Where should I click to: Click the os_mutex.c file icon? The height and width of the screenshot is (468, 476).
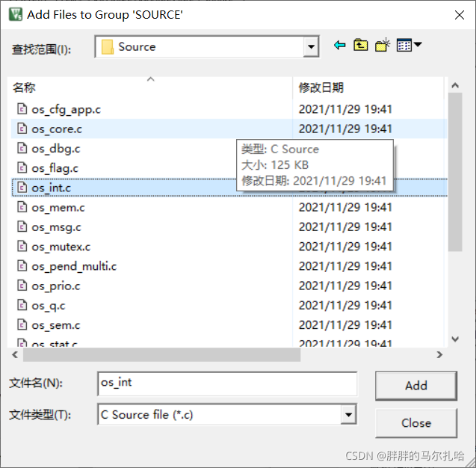pos(22,246)
